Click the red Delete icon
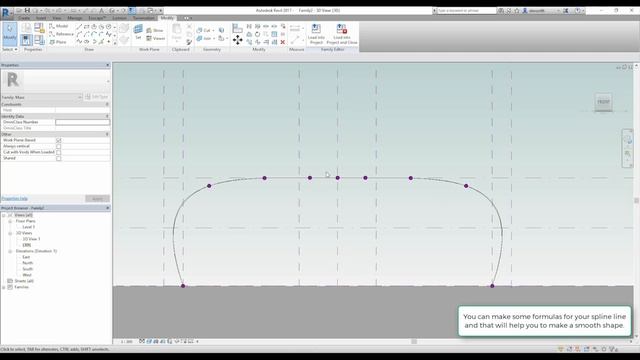The height and width of the screenshot is (360, 640). pos(282,42)
